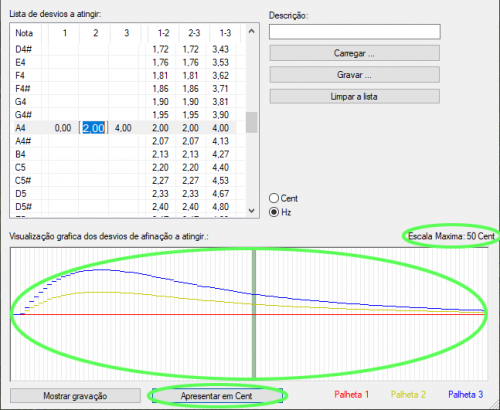Select the E4 note row
500x410 pixels.
pyautogui.click(x=128, y=62)
